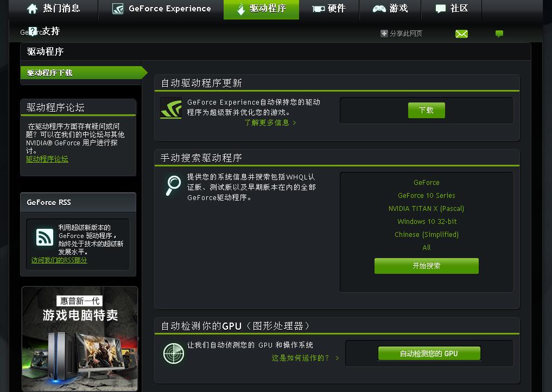This screenshot has height=392, width=552.
Task: Click the share page plus icon
Action: click(x=384, y=34)
